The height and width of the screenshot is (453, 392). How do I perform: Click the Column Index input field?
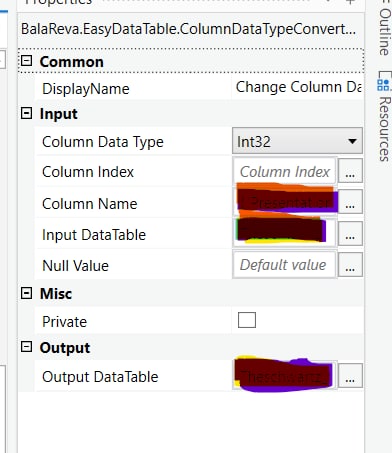coord(285,171)
